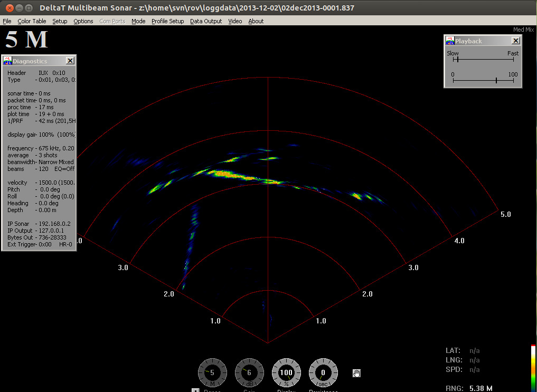Click the Display dial showing 100 %
The image size is (537, 392).
[x=286, y=373]
